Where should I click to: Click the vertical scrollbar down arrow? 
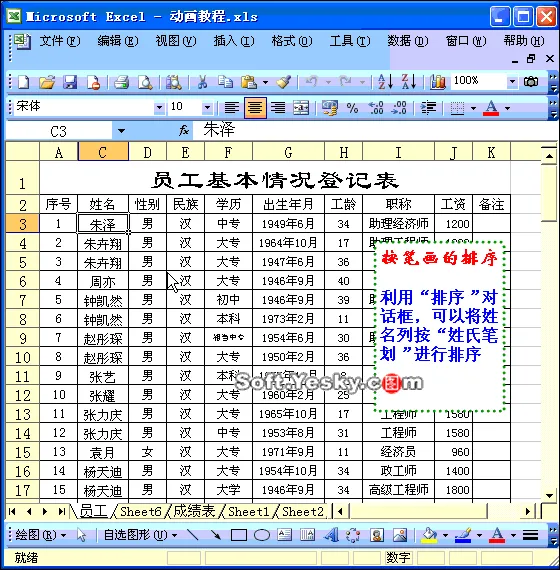click(x=549, y=495)
